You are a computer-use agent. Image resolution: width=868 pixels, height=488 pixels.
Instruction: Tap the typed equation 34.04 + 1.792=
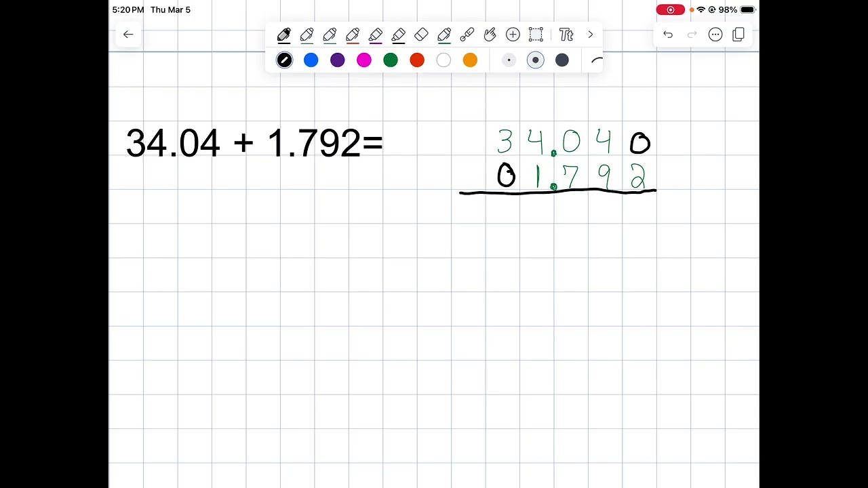click(x=254, y=144)
